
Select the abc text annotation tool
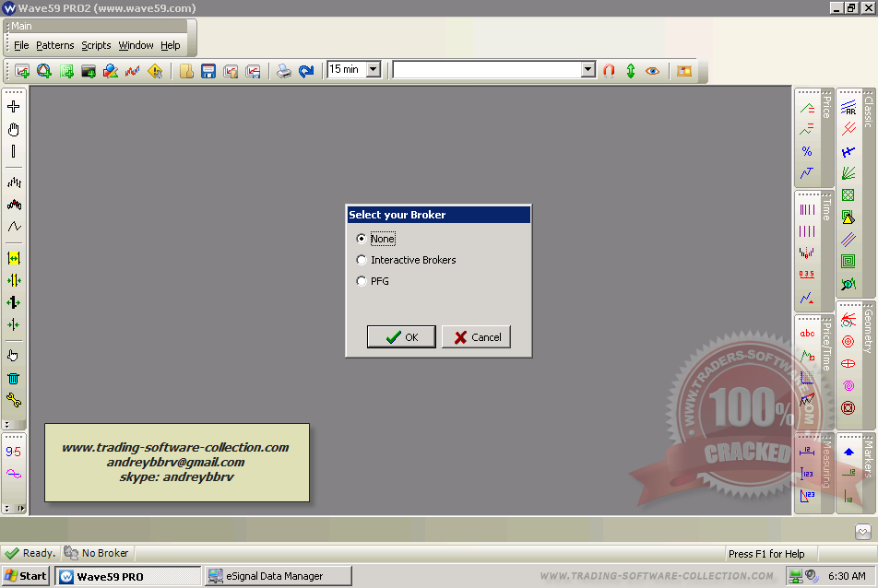807,334
